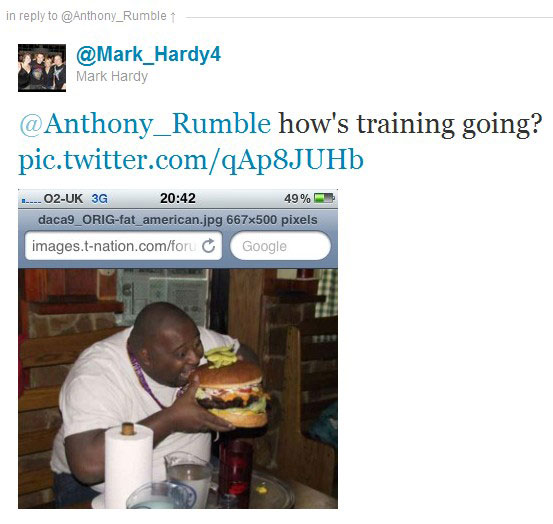Image resolution: width=553 pixels, height=524 pixels.
Task: Click the 3G network indicator
Action: point(99,199)
